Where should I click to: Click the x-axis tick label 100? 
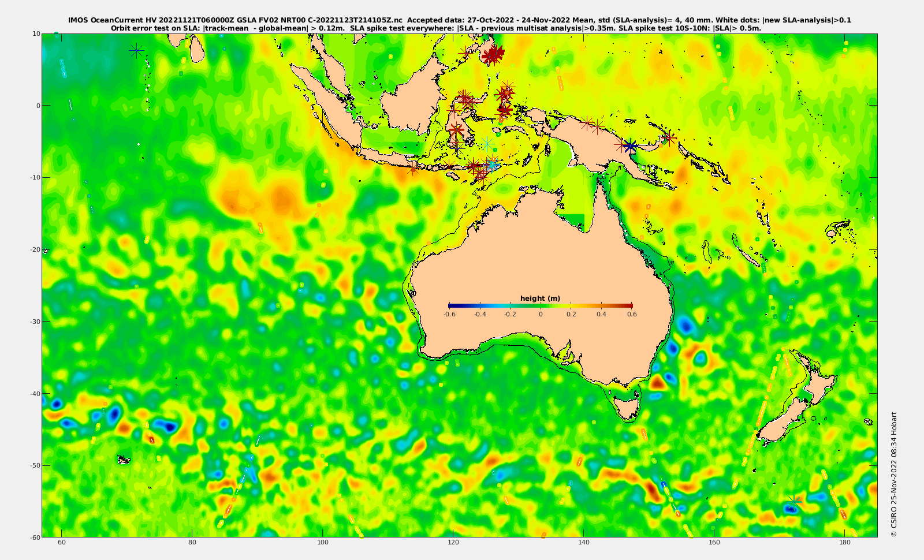[323, 543]
